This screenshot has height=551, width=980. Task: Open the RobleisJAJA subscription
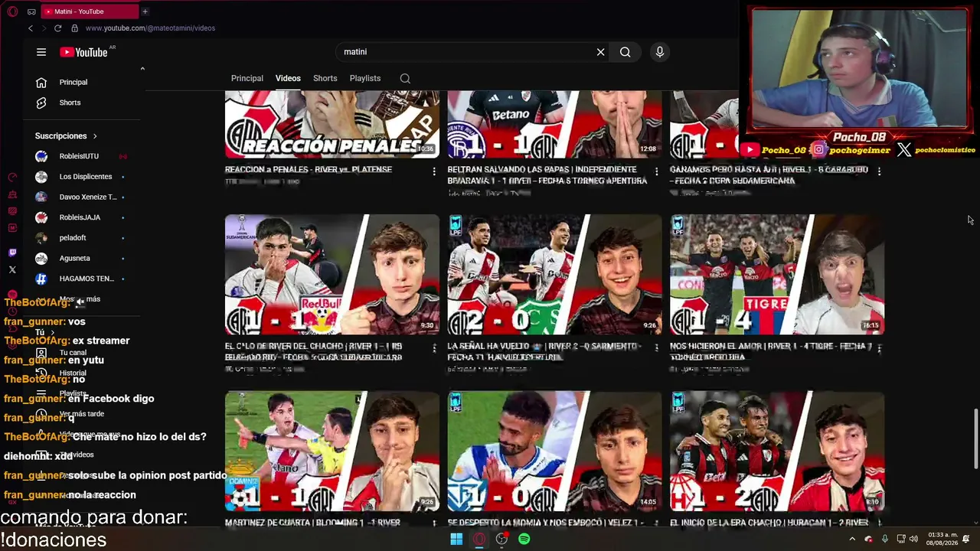(x=80, y=217)
